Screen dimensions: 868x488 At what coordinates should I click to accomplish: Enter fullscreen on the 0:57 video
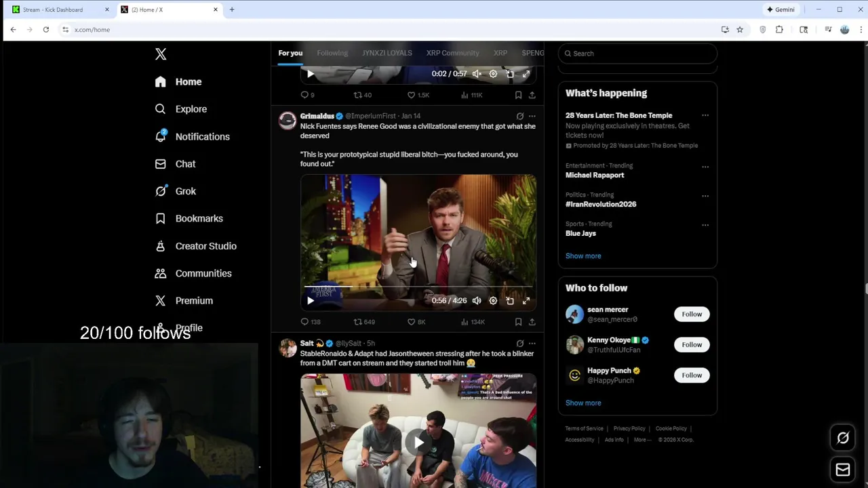526,74
